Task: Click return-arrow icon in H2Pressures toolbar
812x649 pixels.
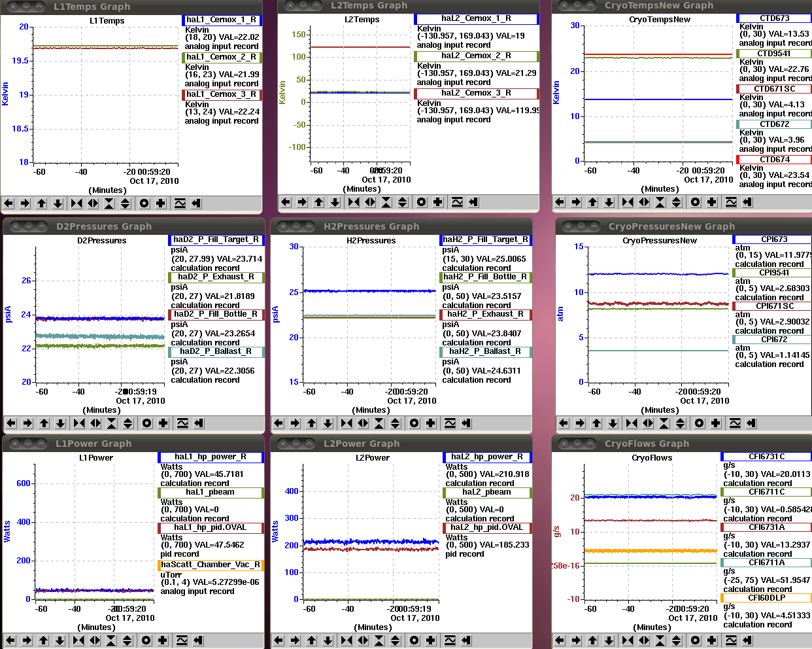Action: [x=466, y=423]
